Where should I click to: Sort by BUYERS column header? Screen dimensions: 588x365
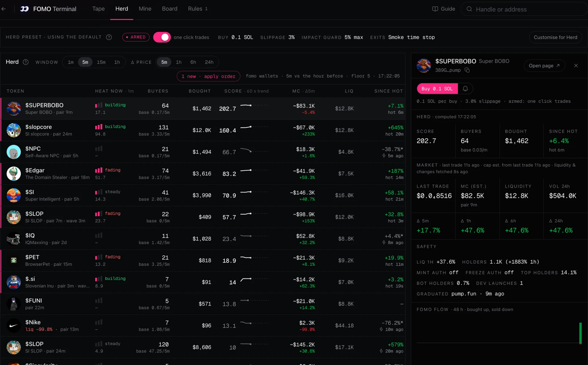pos(158,91)
